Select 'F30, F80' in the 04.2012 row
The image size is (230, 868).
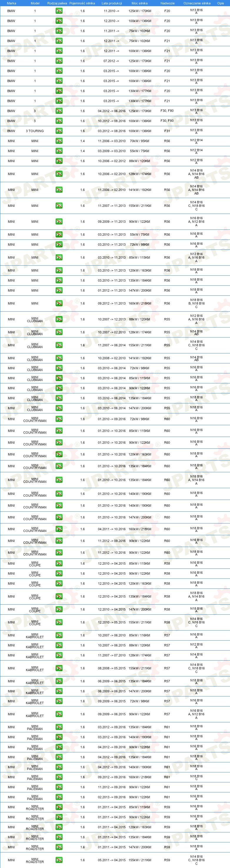click(167, 111)
